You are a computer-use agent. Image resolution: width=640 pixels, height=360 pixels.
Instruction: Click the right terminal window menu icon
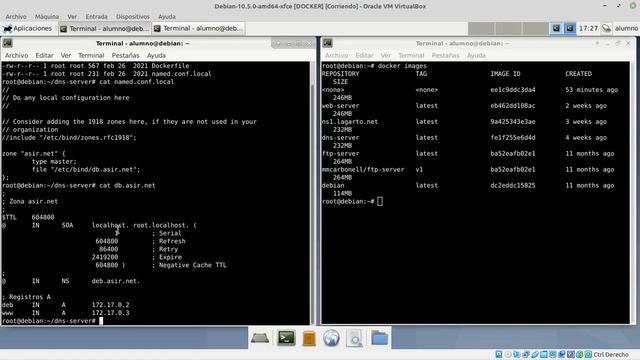tap(327, 43)
